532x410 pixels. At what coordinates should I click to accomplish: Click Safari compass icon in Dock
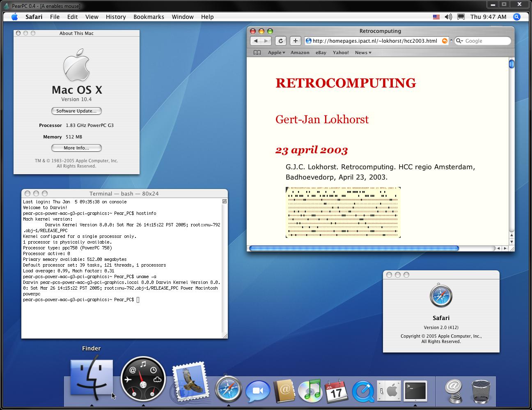click(229, 388)
